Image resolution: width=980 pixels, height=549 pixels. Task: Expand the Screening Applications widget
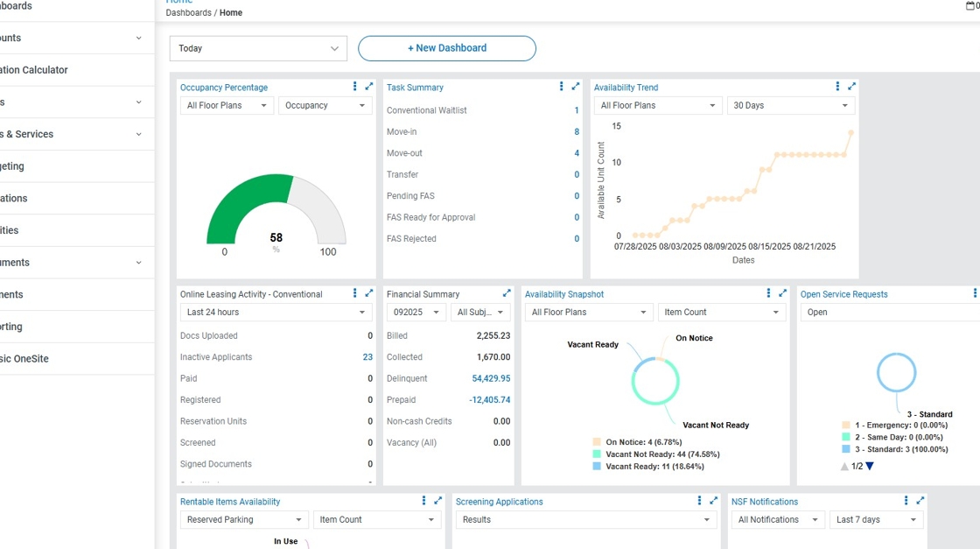click(713, 501)
